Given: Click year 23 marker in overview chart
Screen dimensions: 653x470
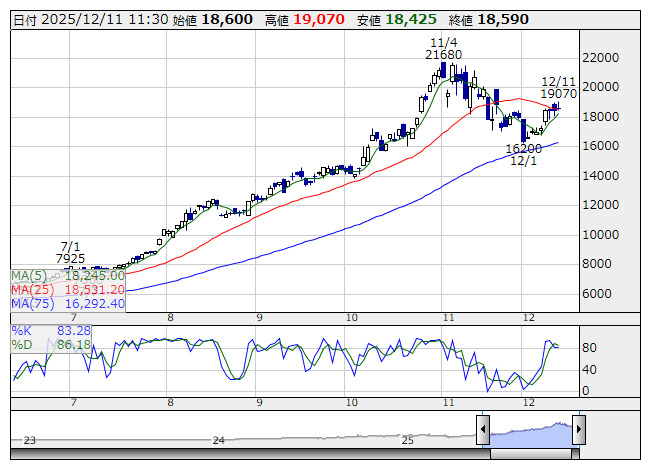Looking at the screenshot, I should tap(30, 440).
